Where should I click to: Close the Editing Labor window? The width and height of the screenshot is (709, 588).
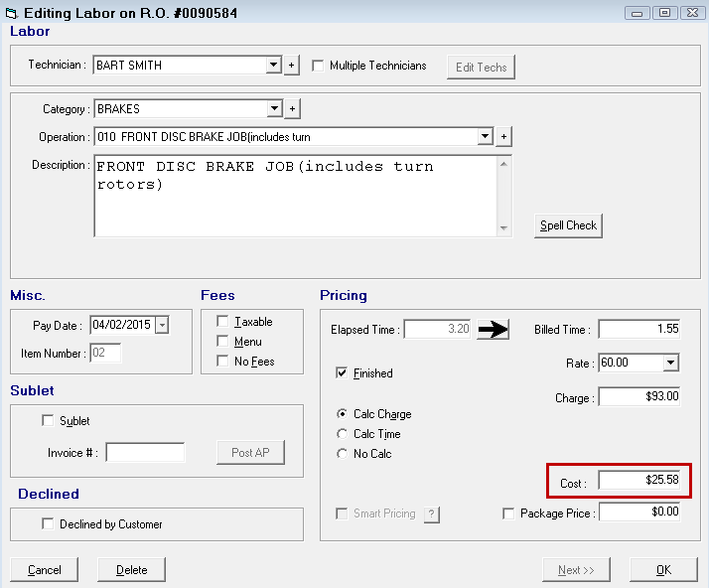692,13
